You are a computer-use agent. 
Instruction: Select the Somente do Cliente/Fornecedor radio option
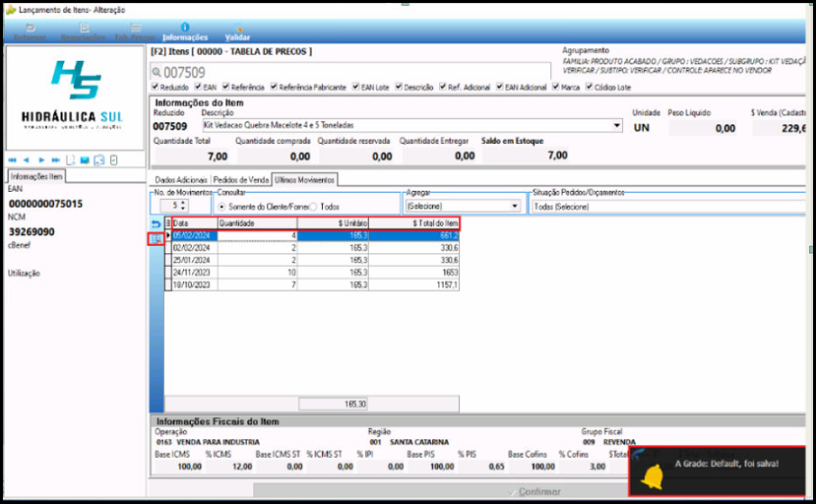[222, 207]
